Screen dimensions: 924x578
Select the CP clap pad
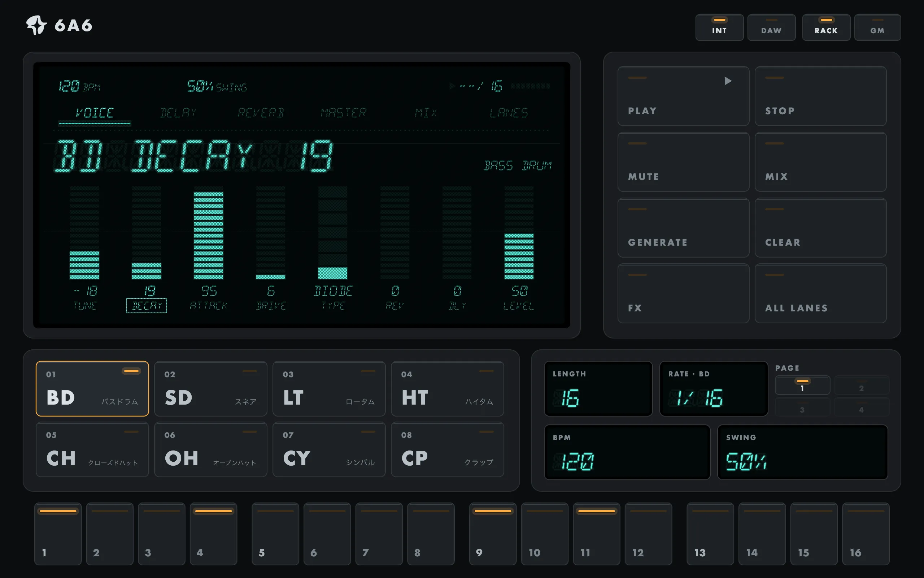448,449
